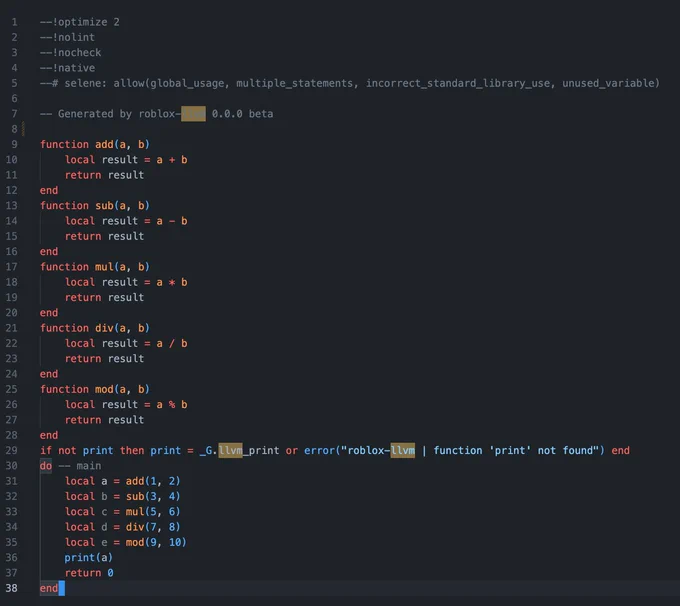Viewport: 680px width, 606px height.
Task: Click the "a / b" expression
Action: coord(172,344)
